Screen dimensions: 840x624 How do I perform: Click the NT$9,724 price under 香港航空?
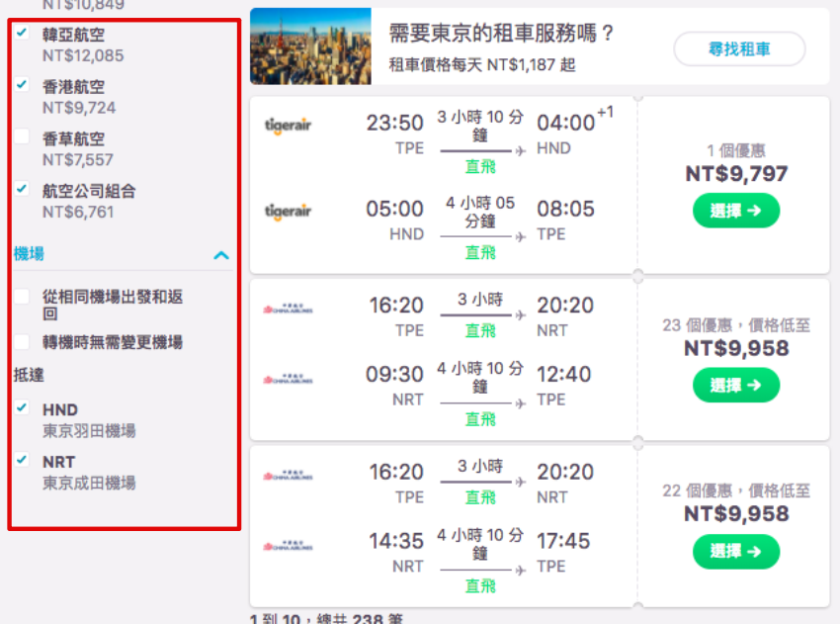coord(79,108)
